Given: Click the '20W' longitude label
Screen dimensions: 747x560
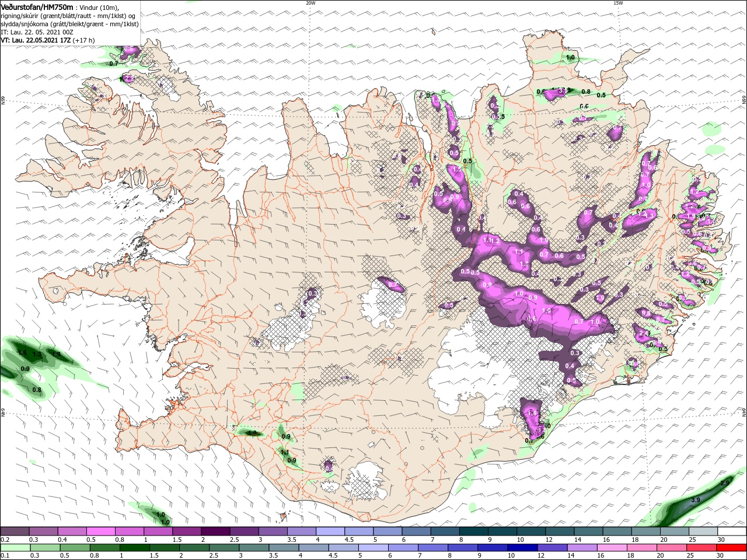Looking at the screenshot, I should coord(310,3).
